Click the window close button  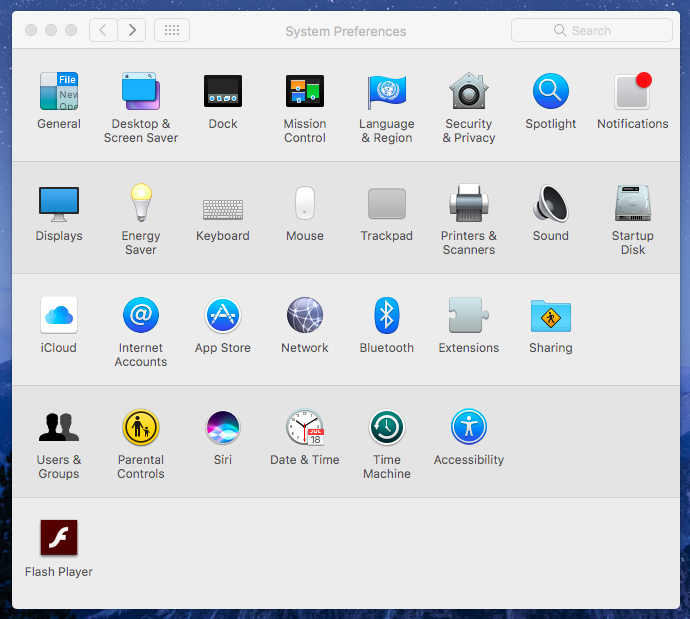(31, 30)
